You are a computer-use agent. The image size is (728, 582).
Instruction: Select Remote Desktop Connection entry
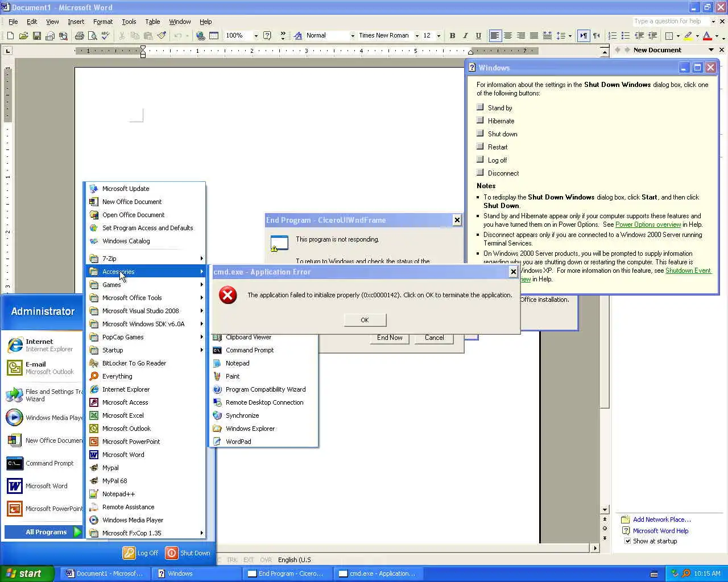pyautogui.click(x=264, y=402)
